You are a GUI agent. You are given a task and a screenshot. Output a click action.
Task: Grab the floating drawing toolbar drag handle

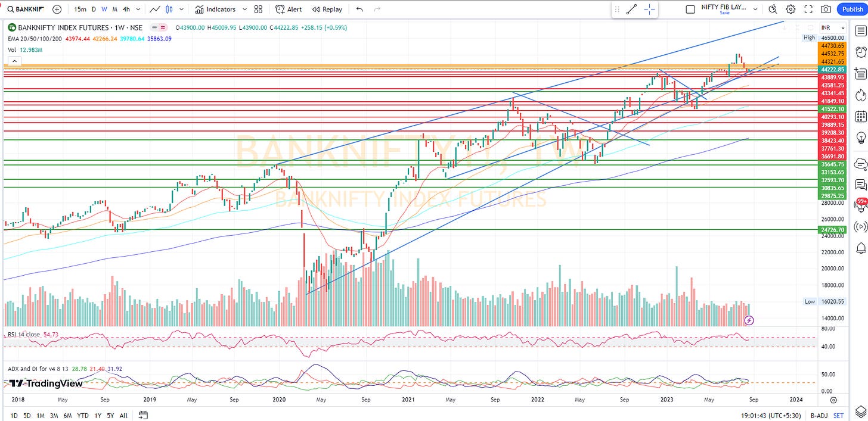pyautogui.click(x=617, y=10)
